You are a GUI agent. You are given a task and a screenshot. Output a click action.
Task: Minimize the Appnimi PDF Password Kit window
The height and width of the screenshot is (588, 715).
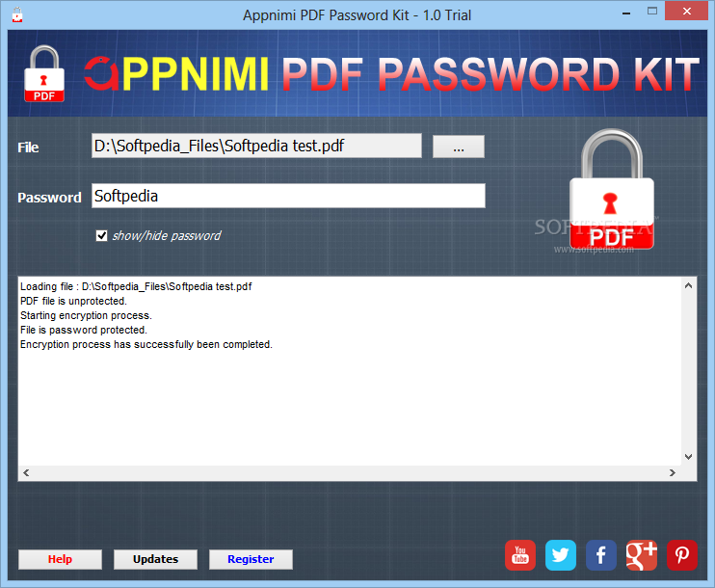626,13
